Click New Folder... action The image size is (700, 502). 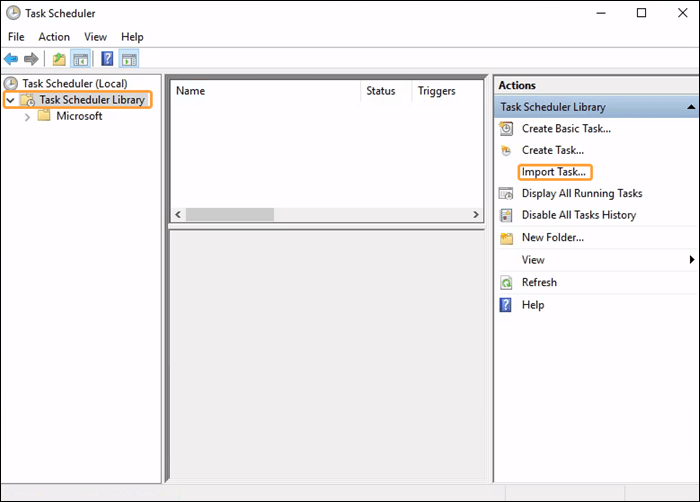click(x=553, y=238)
